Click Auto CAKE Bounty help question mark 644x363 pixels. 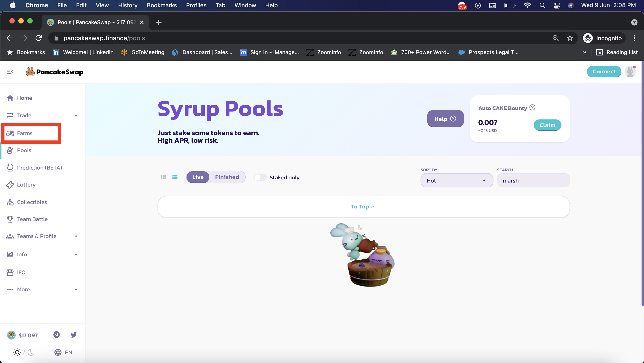(x=533, y=108)
